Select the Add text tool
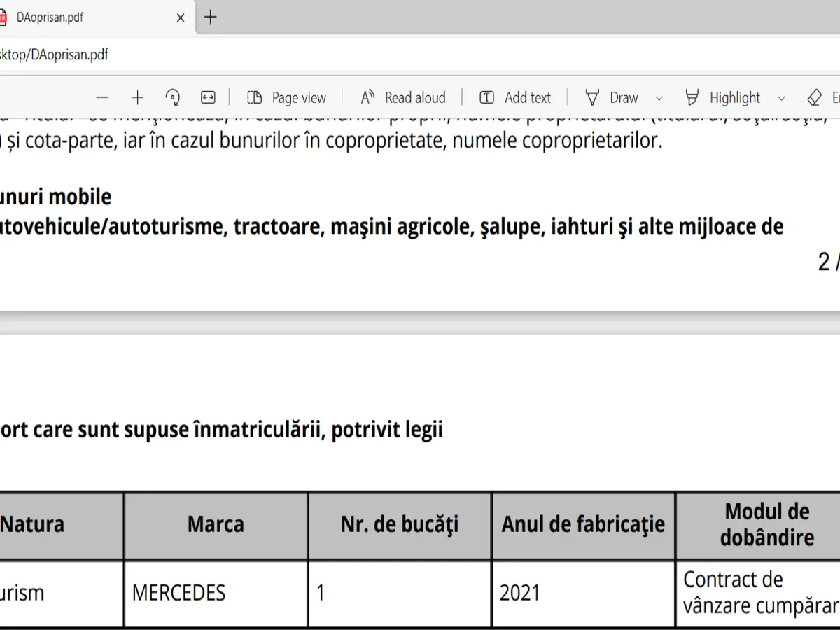 515,98
